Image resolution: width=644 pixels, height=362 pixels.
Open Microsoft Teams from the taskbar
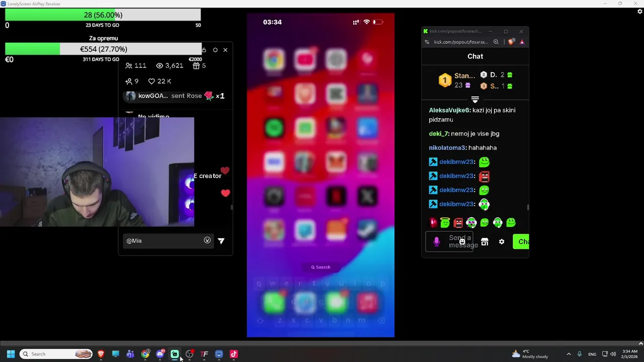tap(130, 354)
